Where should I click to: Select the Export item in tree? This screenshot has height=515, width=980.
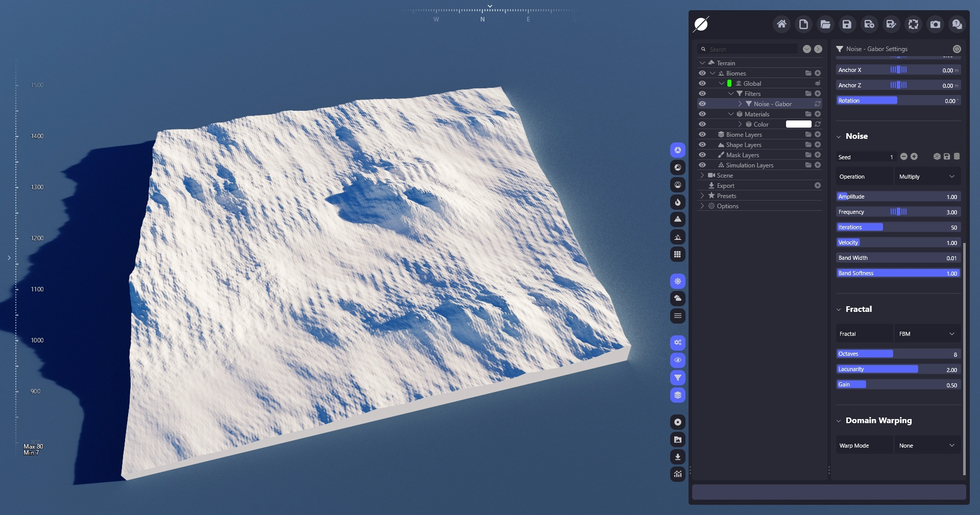click(x=725, y=185)
